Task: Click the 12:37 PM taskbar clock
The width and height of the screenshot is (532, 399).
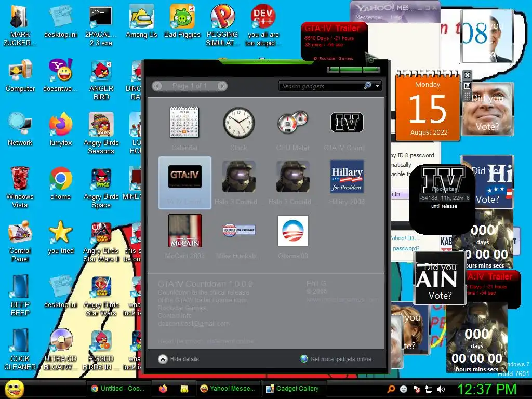Action: click(487, 389)
